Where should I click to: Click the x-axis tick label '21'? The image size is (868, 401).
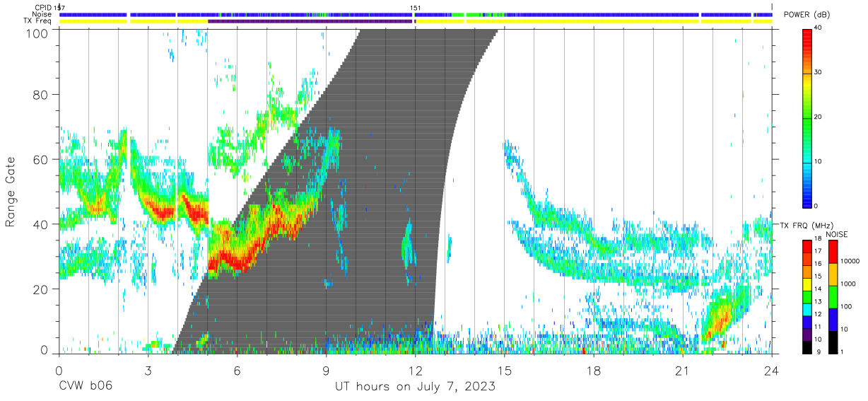(x=682, y=371)
